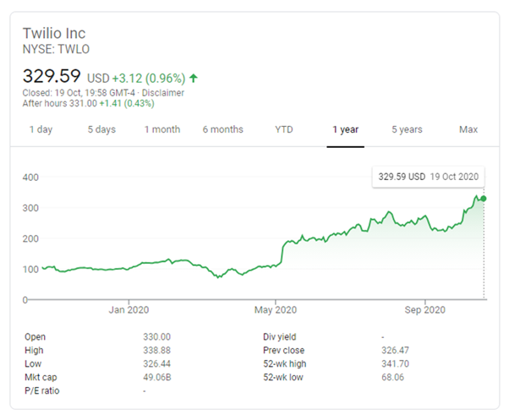Open the 1 month chart view
Image resolution: width=509 pixels, height=420 pixels.
[x=162, y=129]
